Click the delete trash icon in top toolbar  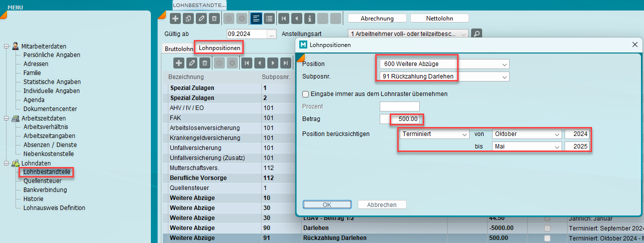(x=214, y=18)
